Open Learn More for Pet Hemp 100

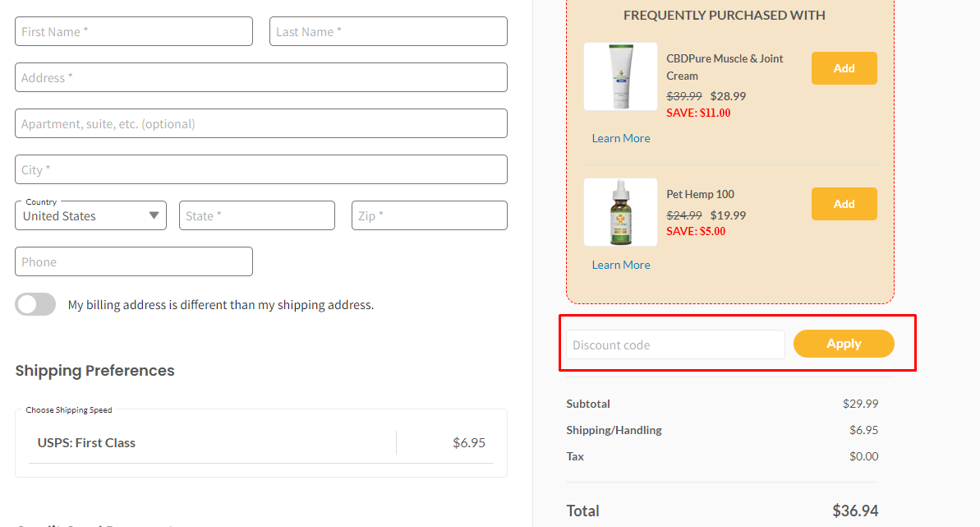pos(621,265)
